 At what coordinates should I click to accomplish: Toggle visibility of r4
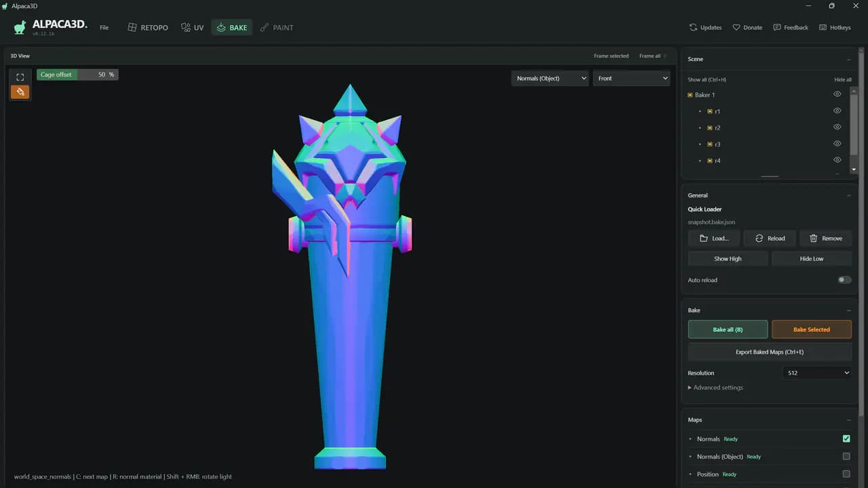pos(837,160)
